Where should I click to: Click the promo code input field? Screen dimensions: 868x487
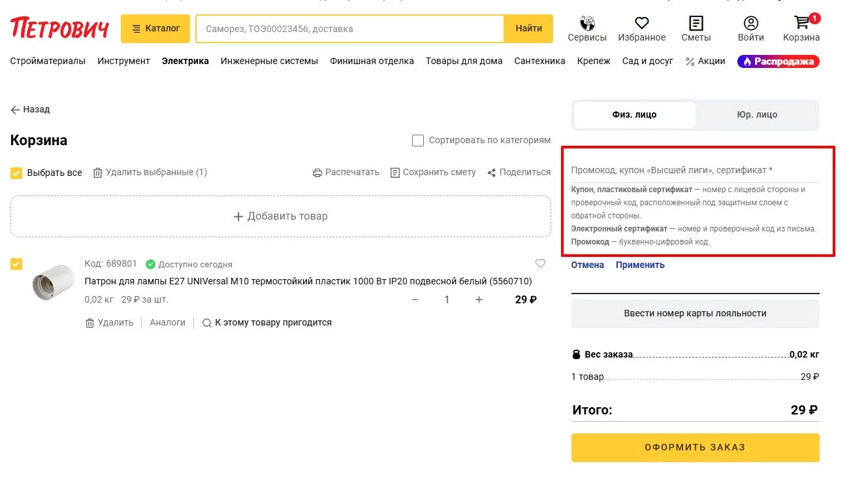click(694, 170)
